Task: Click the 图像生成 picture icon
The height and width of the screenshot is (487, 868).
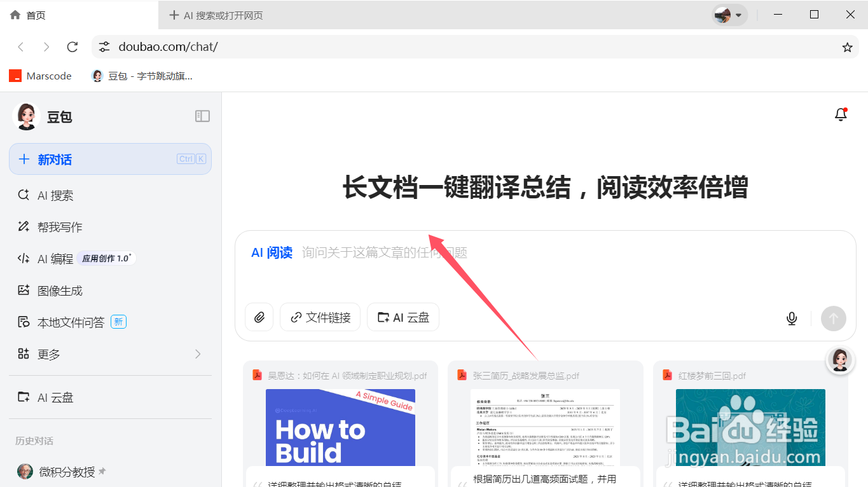Action: pyautogui.click(x=24, y=290)
